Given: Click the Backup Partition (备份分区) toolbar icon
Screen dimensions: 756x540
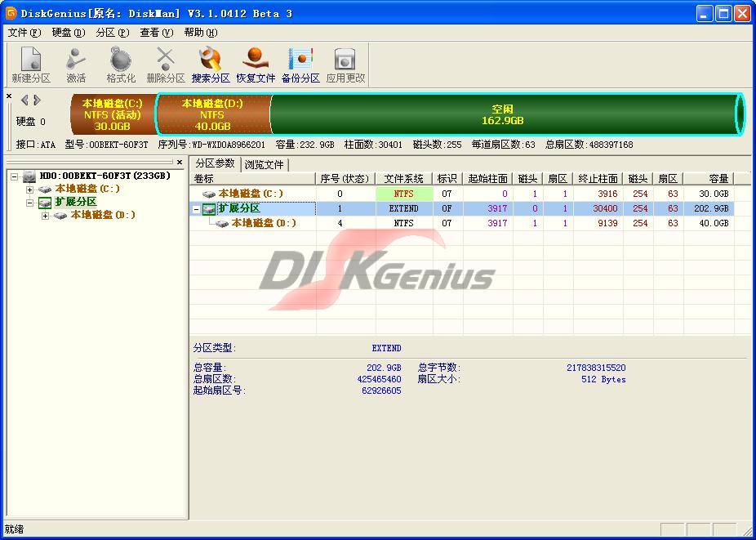Looking at the screenshot, I should (x=300, y=65).
